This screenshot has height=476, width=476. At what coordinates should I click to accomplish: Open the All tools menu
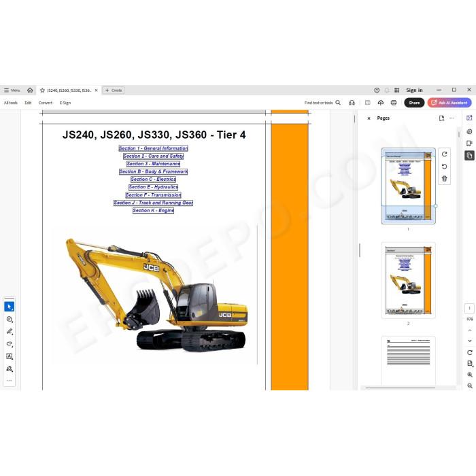pos(11,103)
